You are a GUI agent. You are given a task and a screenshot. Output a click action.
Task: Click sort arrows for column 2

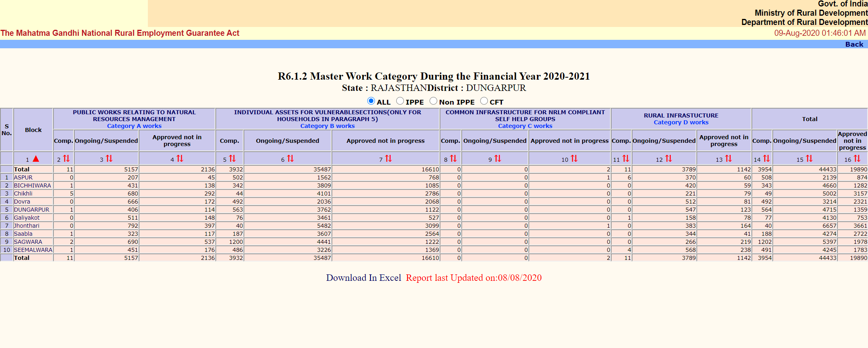pos(66,159)
